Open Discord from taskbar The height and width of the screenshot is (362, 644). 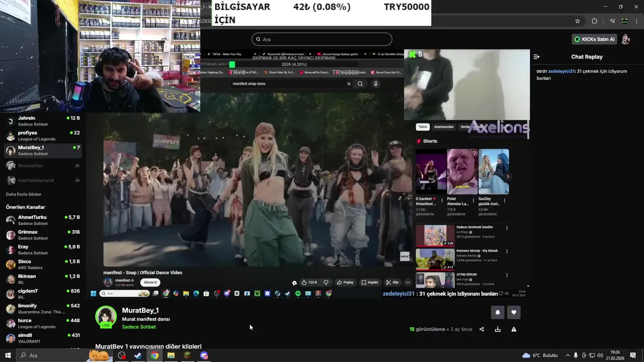click(204, 355)
